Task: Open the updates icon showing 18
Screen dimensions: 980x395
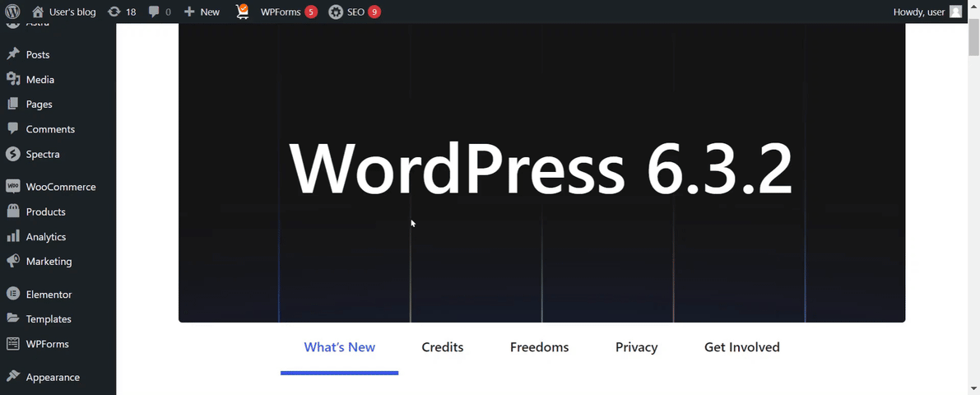Action: (114, 12)
